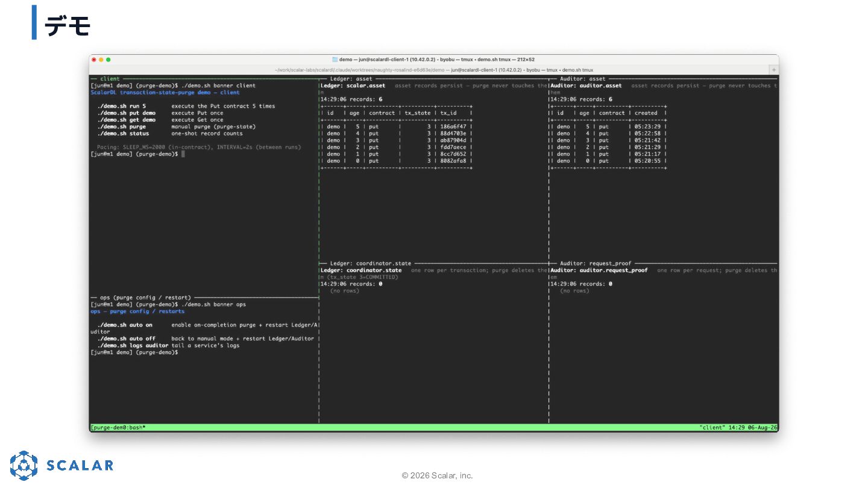Click tx_id 88d4703e in Ledger table

tap(453, 133)
